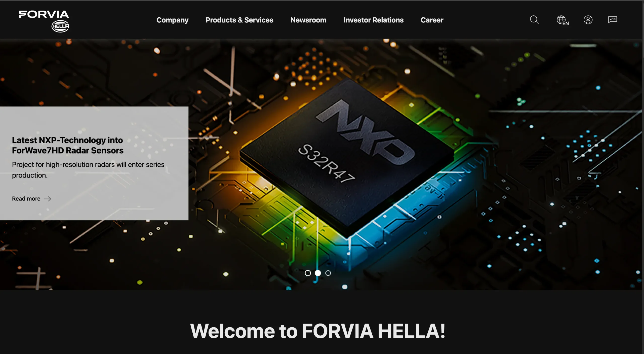
Task: Click the radar project description text
Action: click(88, 170)
